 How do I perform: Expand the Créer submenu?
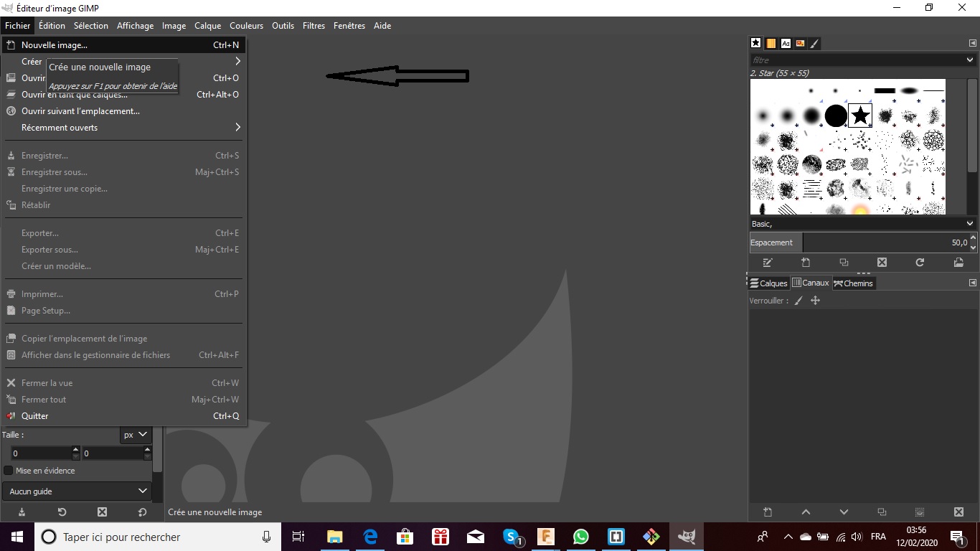coord(124,62)
